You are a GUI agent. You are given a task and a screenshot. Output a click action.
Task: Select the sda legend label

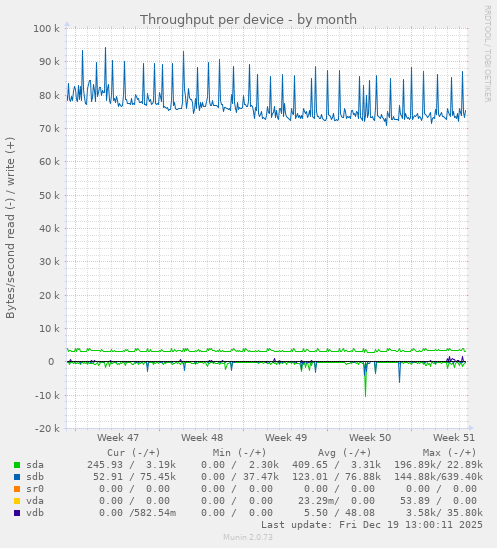click(x=35, y=465)
